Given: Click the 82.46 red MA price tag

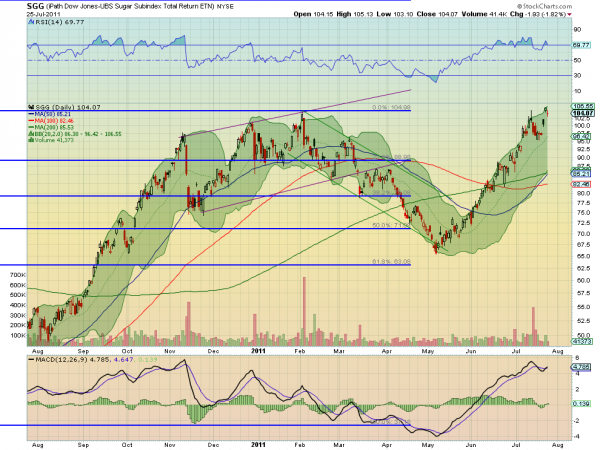Looking at the screenshot, I should [581, 184].
